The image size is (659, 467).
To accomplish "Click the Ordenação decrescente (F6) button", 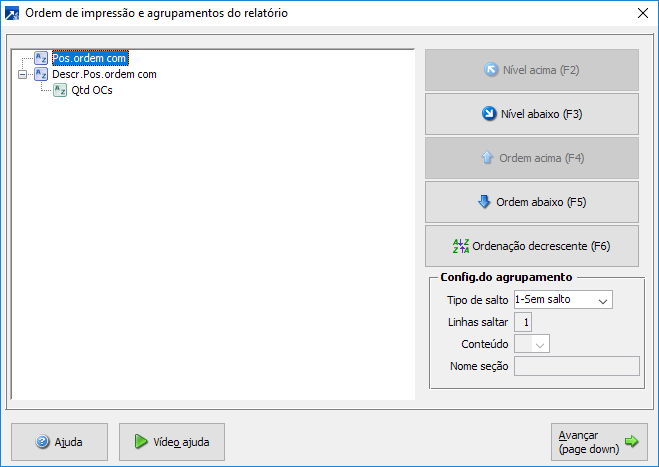I will (532, 246).
